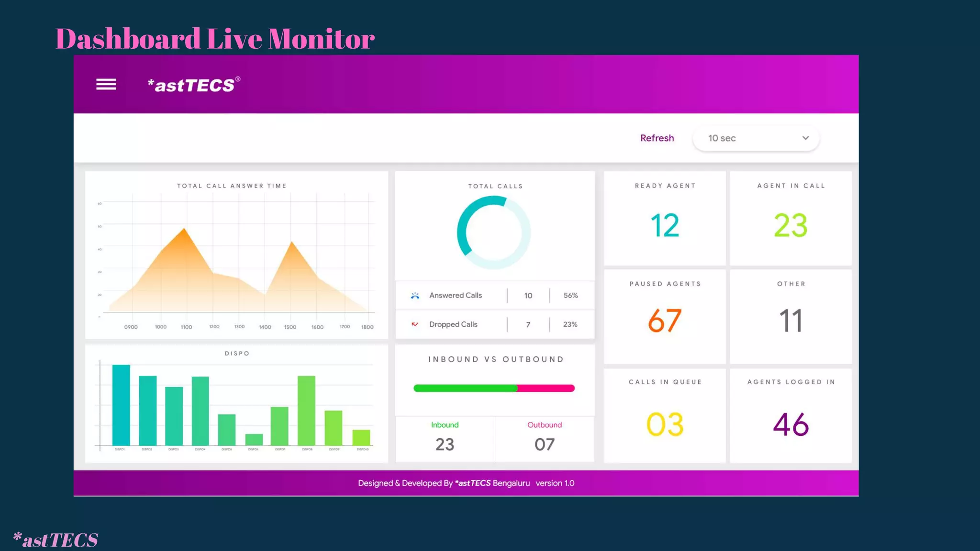Viewport: 980px width, 551px height.
Task: Click the Refresh label
Action: (x=657, y=138)
